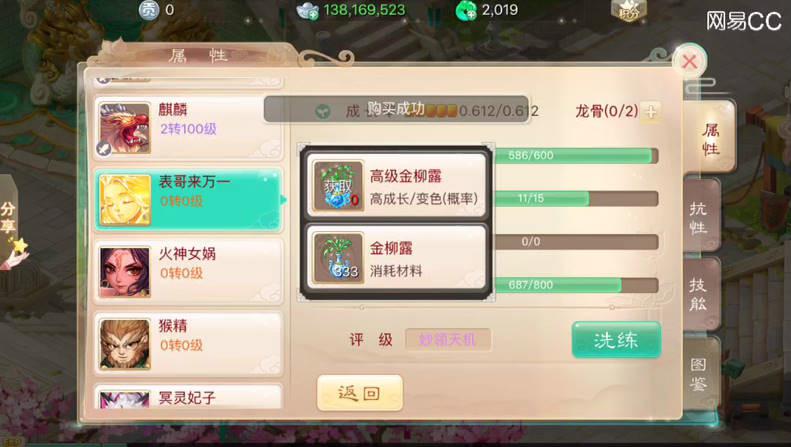Click the 积分 badge icon at top
This screenshot has height=447, width=791.
(628, 11)
